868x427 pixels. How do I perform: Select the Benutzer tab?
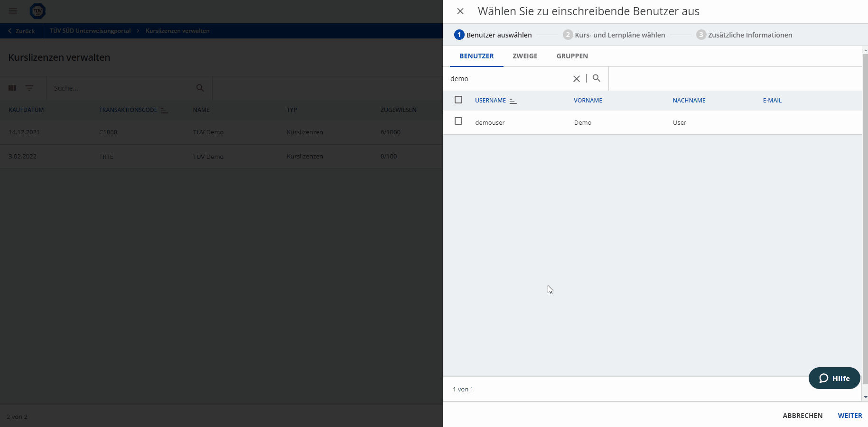tap(476, 56)
